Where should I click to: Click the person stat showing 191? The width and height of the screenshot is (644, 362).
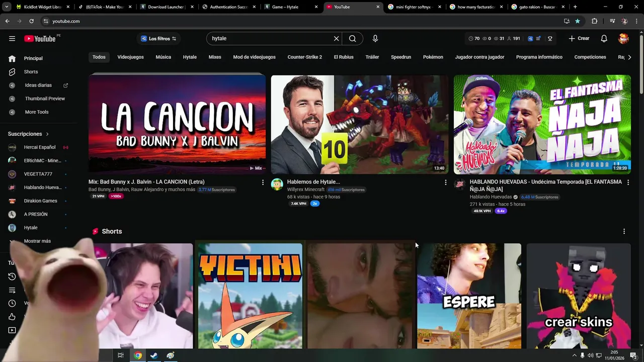pos(513,39)
